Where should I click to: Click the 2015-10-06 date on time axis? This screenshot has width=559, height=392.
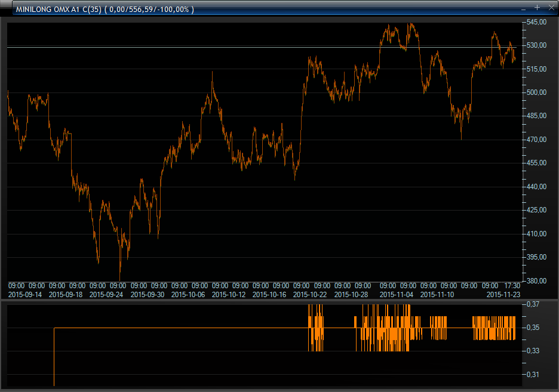(188, 294)
